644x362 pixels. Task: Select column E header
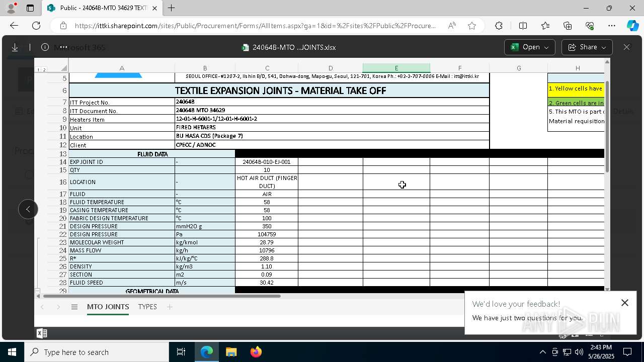(396, 68)
